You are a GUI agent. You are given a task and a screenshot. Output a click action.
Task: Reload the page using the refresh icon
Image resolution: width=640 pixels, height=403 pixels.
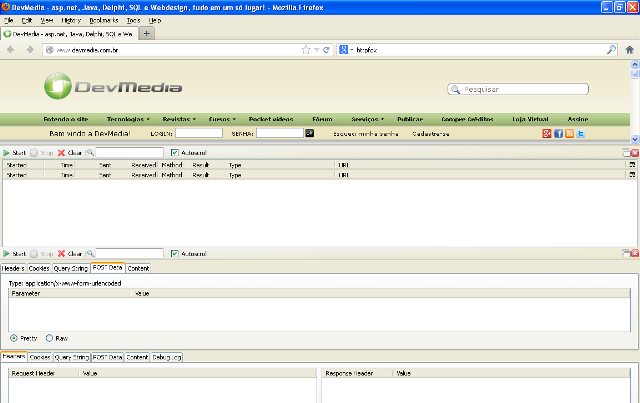326,50
